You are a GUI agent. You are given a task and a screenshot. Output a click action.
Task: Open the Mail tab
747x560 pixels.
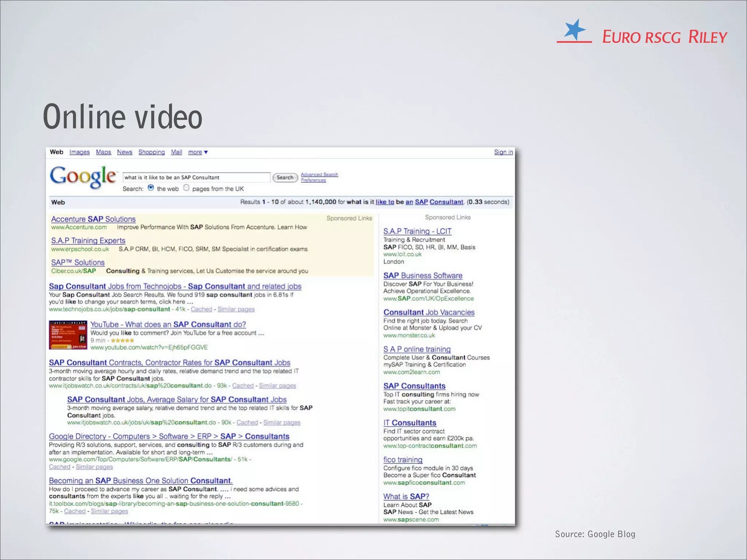pyautogui.click(x=177, y=152)
